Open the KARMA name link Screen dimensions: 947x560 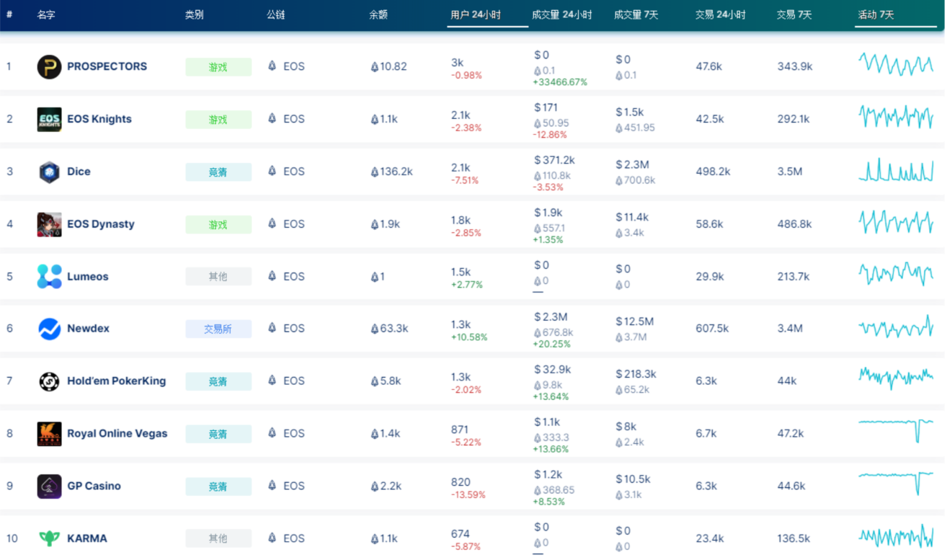coord(87,538)
